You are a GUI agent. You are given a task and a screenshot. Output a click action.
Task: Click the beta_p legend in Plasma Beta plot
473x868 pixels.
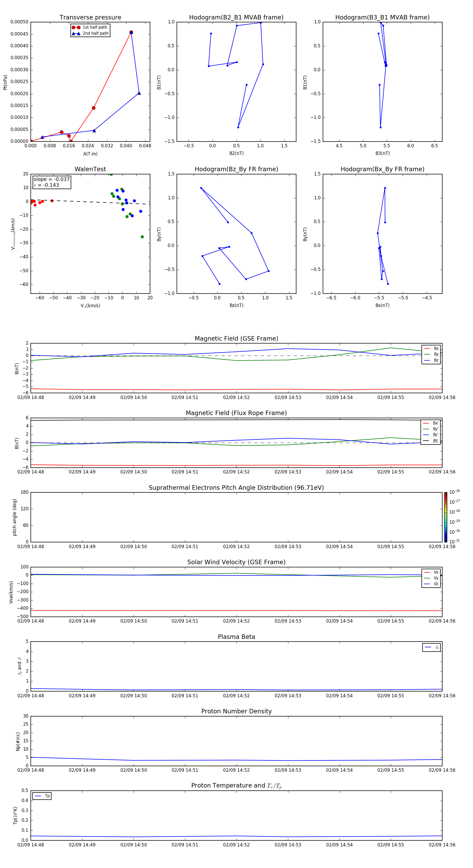point(431,647)
